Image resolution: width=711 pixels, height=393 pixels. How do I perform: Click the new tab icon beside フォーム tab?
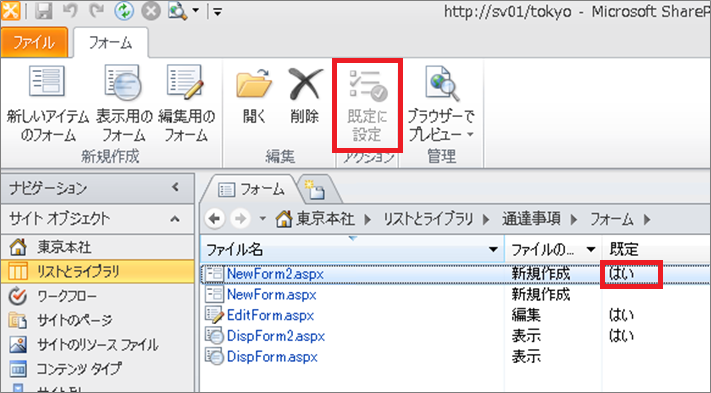[315, 190]
